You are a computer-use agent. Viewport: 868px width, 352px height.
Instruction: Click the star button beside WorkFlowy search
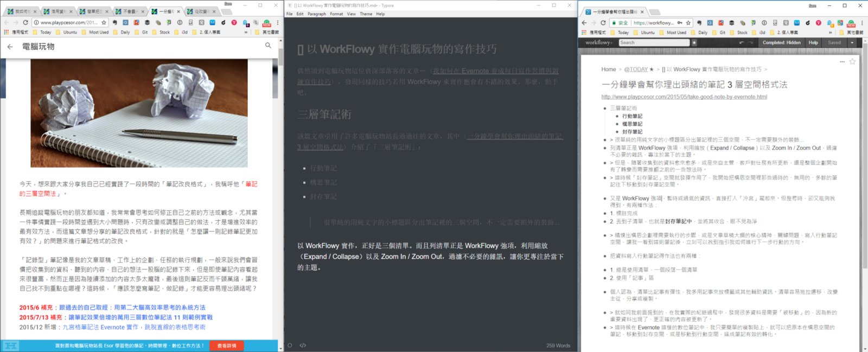click(694, 43)
